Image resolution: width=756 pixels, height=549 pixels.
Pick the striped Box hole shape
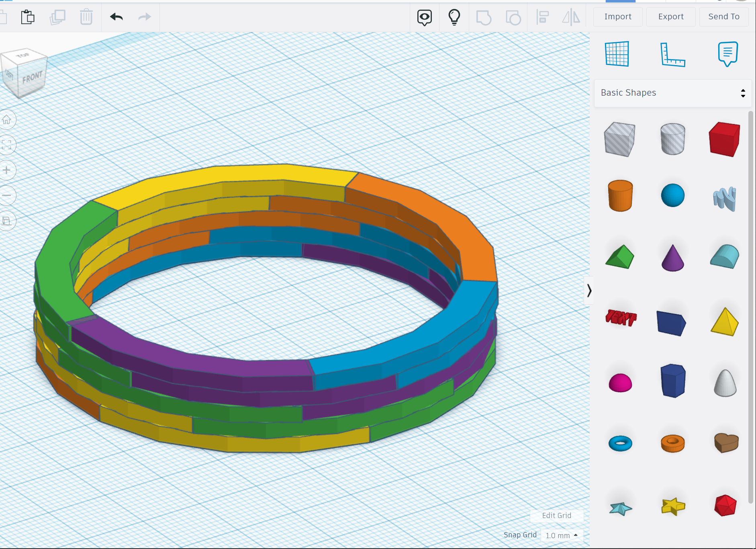pos(620,139)
